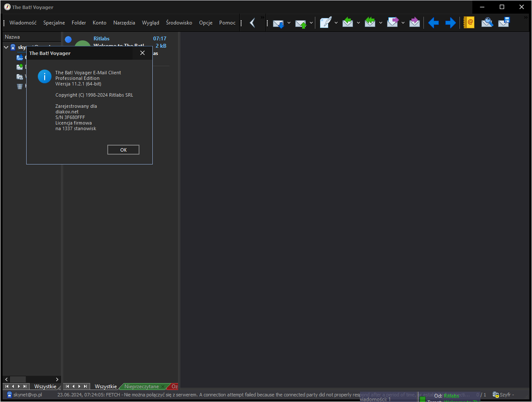Click folder tree scrollbar left arrow
The height and width of the screenshot is (402, 532).
7,379
